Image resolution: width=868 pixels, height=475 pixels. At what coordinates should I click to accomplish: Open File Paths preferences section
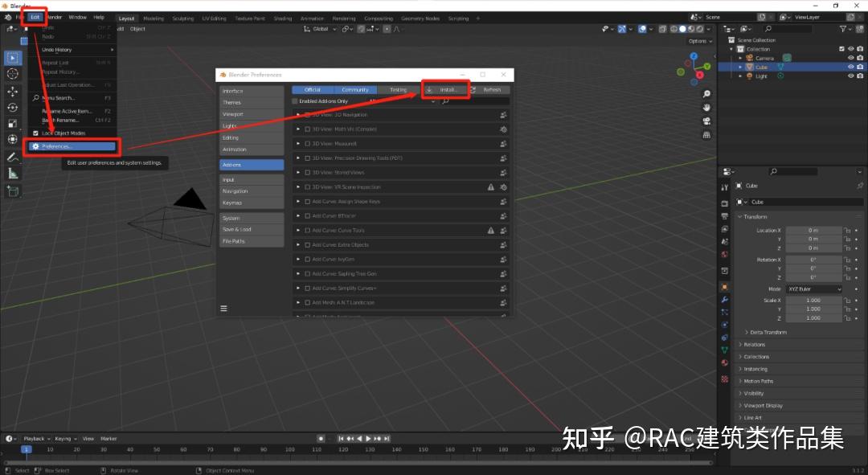point(252,241)
